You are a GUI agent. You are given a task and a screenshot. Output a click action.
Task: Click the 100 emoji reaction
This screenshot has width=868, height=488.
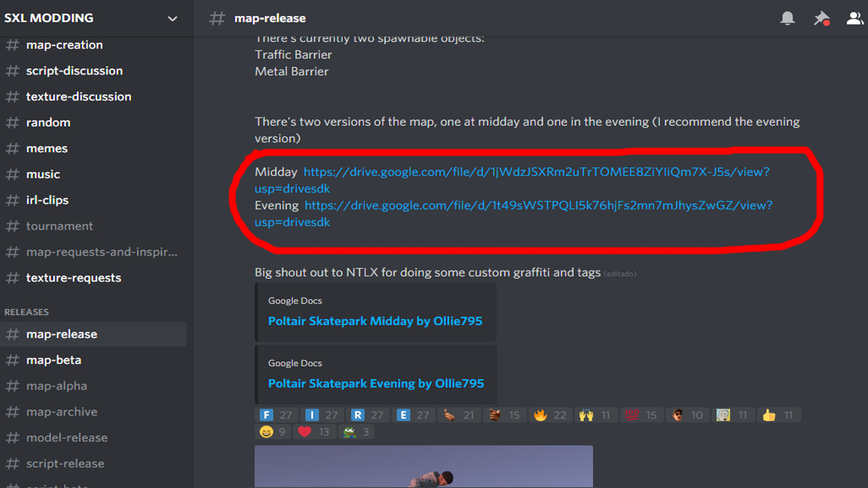point(642,415)
